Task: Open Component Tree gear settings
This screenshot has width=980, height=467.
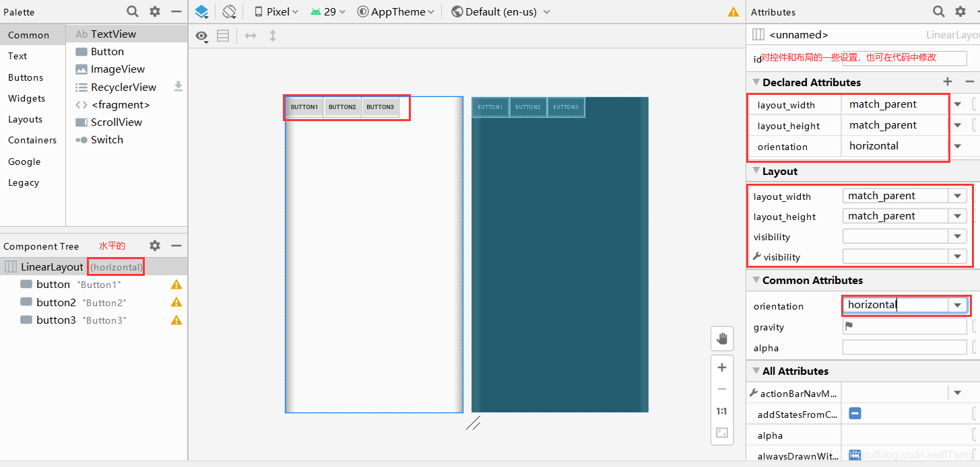Action: [155, 246]
